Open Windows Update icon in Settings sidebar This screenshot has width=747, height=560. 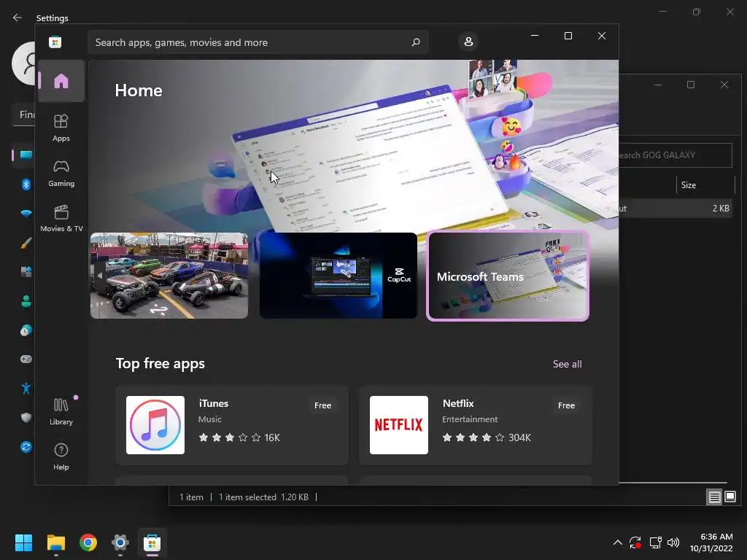[26, 447]
